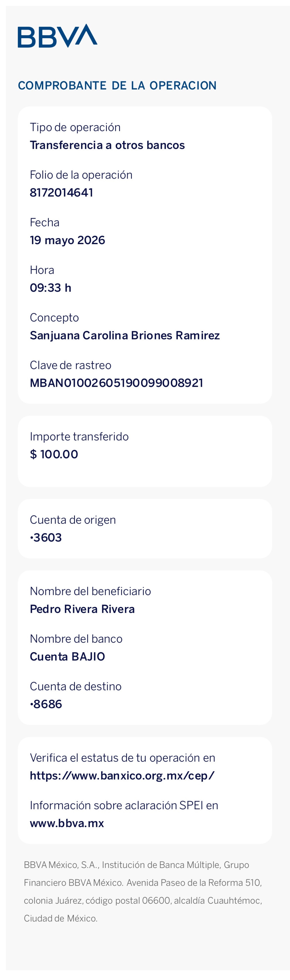Select the tracking key MBAN01002605190099008921
Image resolution: width=290 pixels, height=980 pixels.
[117, 383]
